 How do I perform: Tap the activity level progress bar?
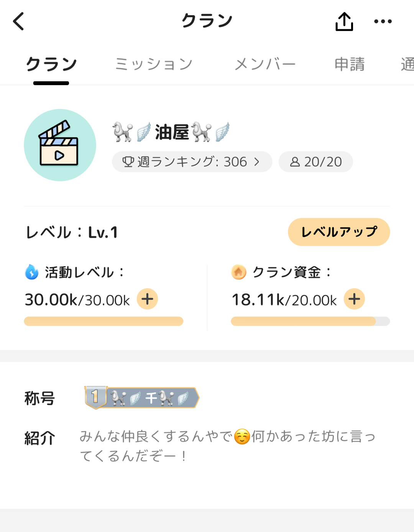(103, 321)
